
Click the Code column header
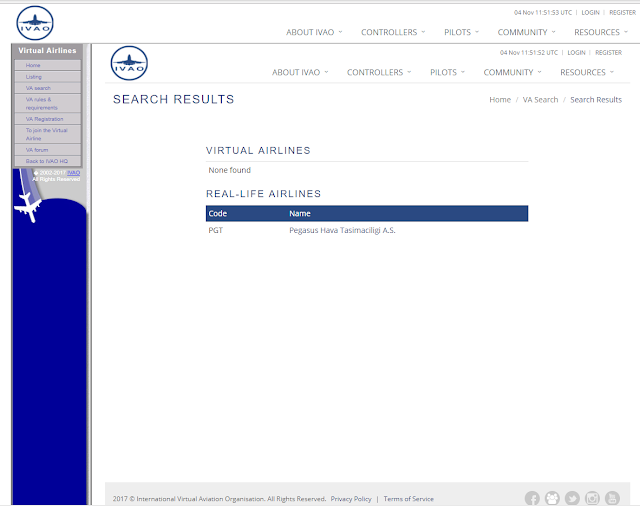[x=218, y=213]
